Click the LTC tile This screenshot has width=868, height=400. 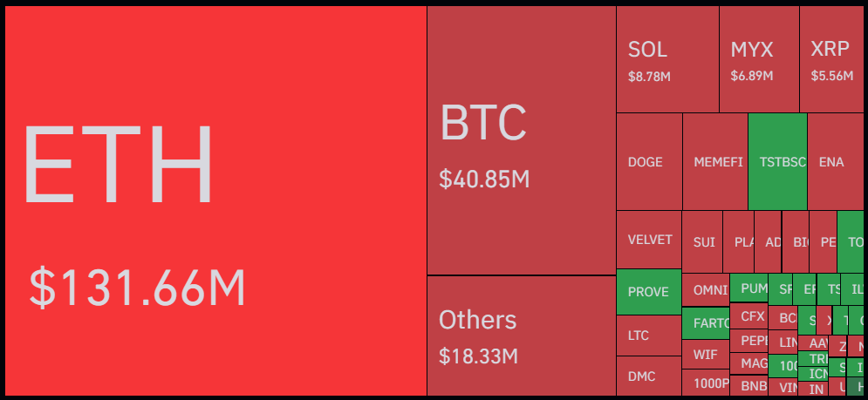(x=649, y=336)
